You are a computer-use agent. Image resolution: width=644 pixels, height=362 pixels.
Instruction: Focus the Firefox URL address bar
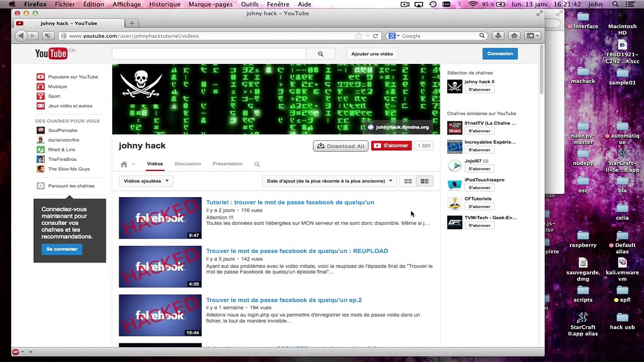pyautogui.click(x=211, y=36)
